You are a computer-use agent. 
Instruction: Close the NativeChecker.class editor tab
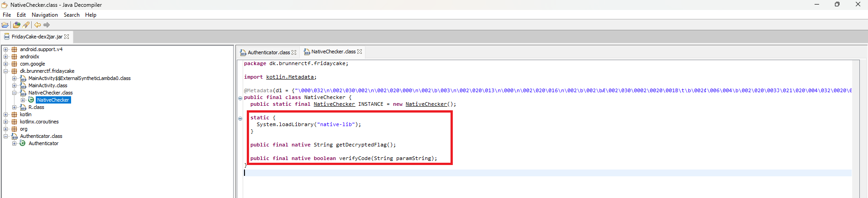point(360,52)
